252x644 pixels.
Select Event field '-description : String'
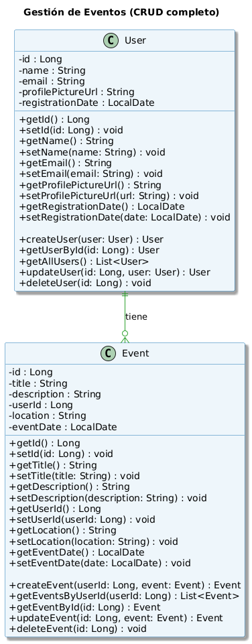tap(55, 394)
